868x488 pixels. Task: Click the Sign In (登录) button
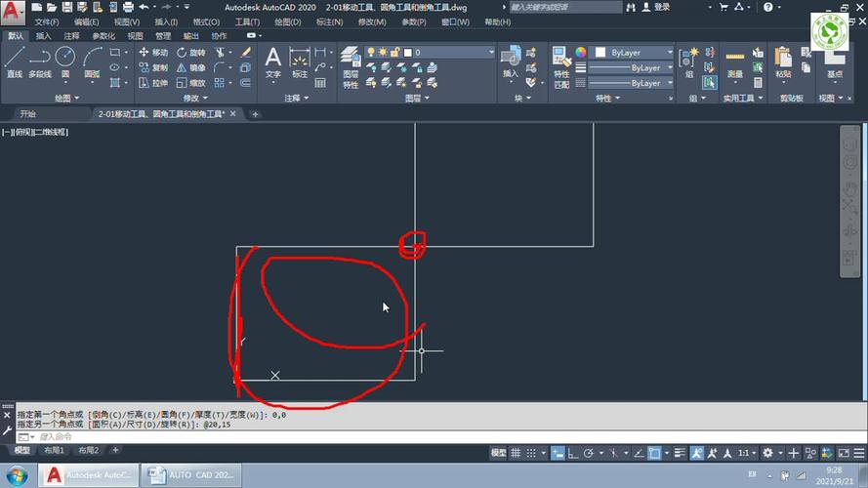tap(661, 7)
